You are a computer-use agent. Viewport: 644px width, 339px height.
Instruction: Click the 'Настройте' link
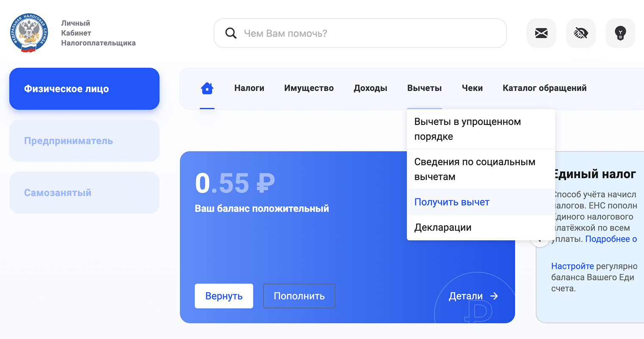(x=572, y=266)
